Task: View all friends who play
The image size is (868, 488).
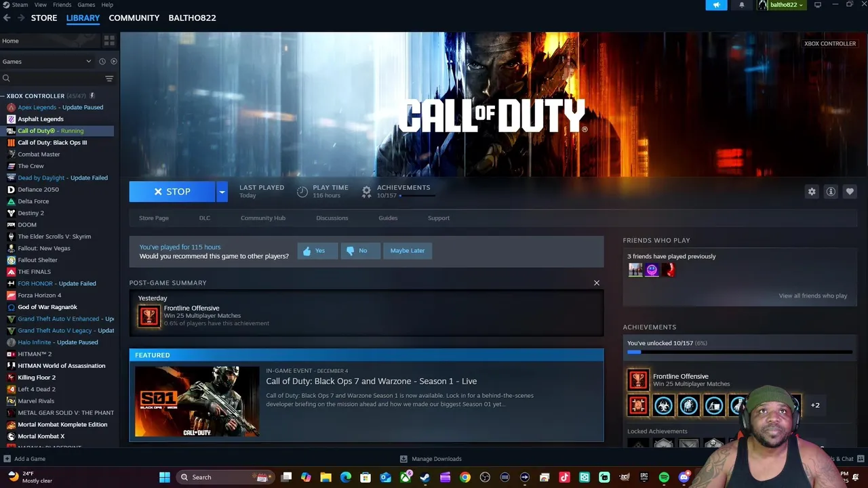Action: pyautogui.click(x=812, y=296)
